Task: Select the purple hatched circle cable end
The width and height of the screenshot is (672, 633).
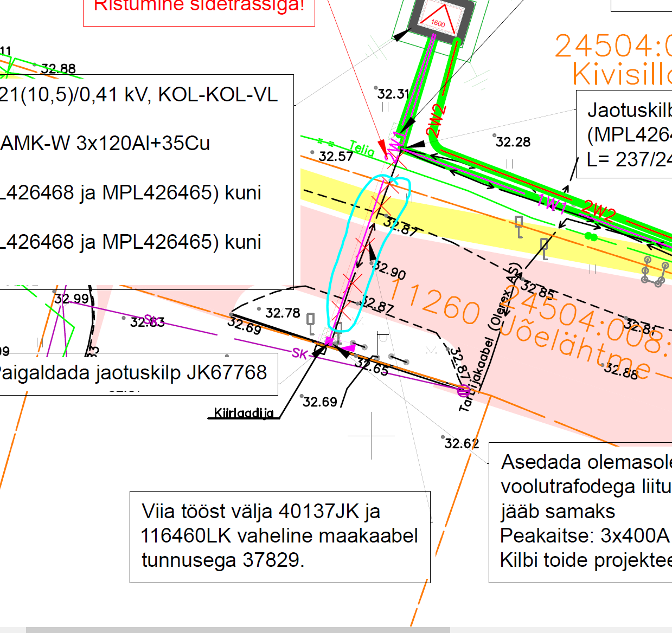Action: pos(464,390)
